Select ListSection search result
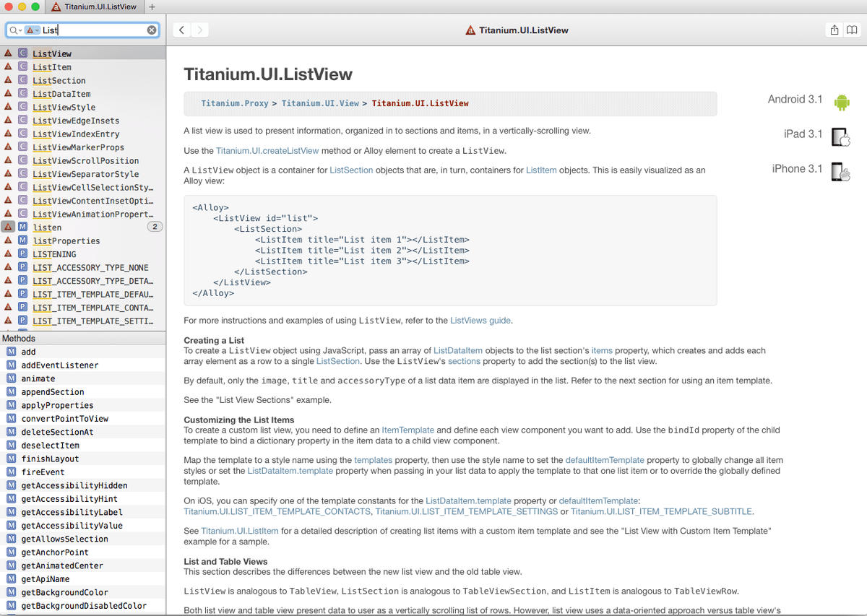The height and width of the screenshot is (616, 867). 83,80
